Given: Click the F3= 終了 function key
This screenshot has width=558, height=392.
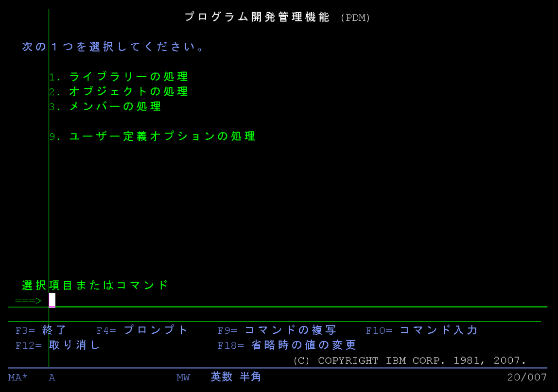Looking at the screenshot, I should point(40,330).
